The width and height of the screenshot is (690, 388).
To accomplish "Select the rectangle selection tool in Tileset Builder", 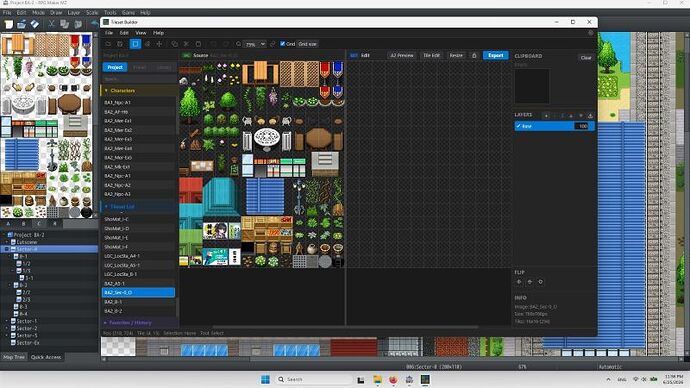I will pos(135,44).
